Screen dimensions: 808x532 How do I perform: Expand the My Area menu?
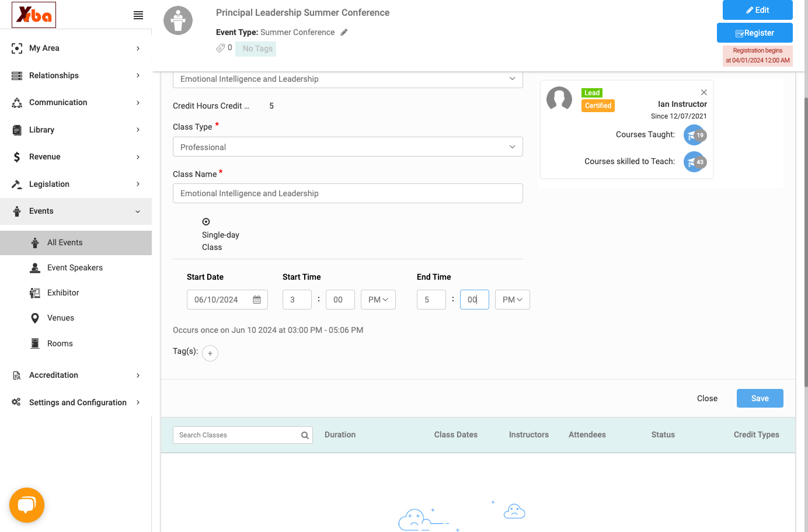tap(76, 48)
